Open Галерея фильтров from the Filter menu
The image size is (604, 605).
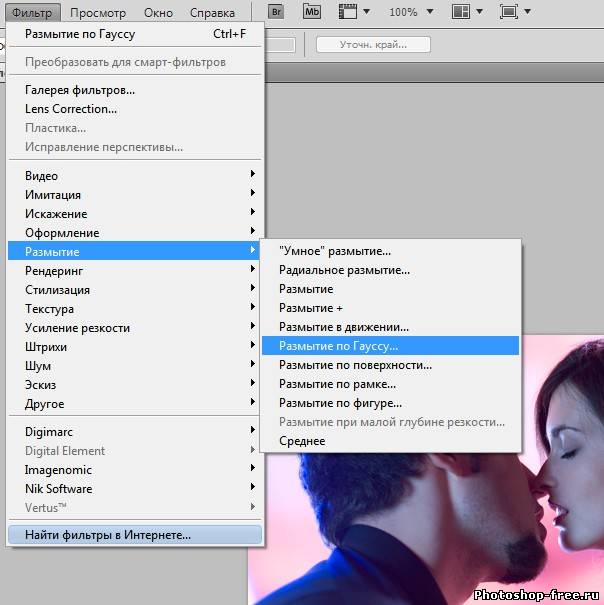coord(80,90)
